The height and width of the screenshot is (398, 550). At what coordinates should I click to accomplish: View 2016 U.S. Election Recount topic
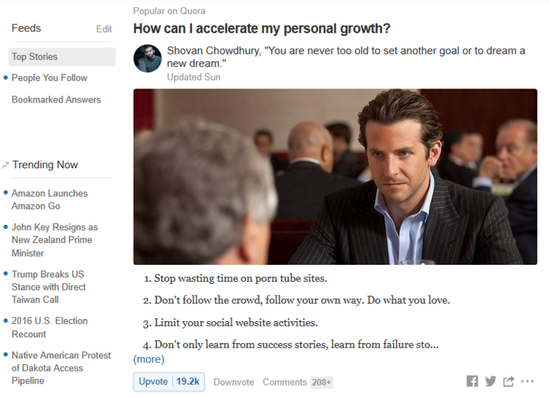point(49,327)
